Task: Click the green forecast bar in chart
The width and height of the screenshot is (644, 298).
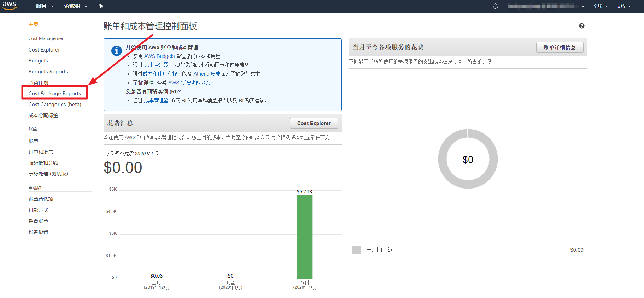Action: tap(304, 237)
